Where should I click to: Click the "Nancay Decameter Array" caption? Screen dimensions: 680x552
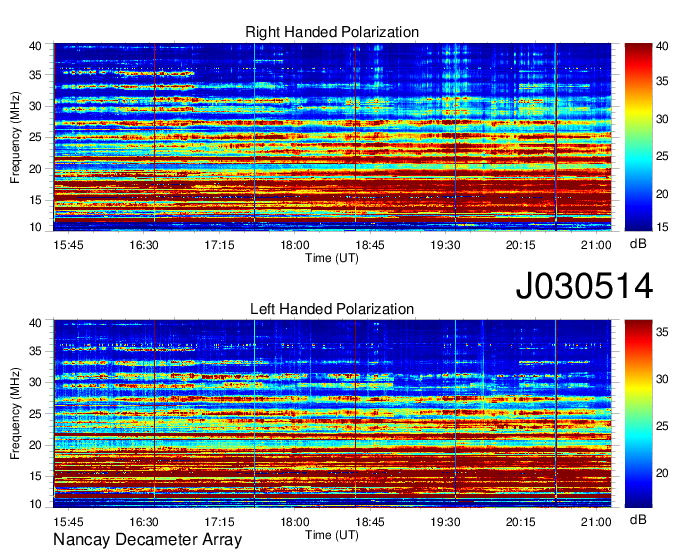tap(147, 539)
